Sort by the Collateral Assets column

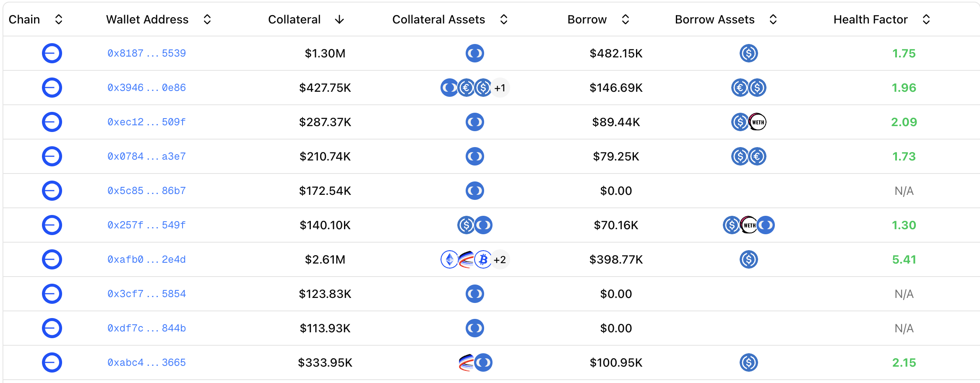click(504, 19)
